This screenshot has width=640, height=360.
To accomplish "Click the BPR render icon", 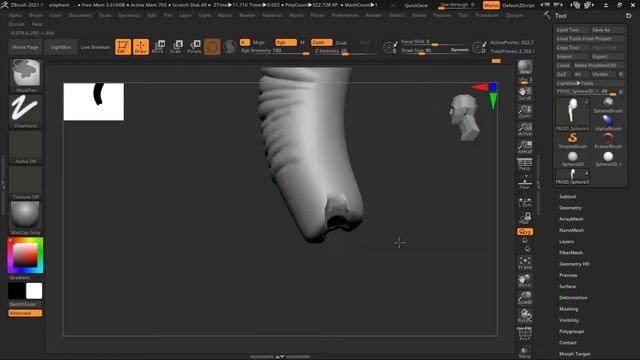I will 525,67.
